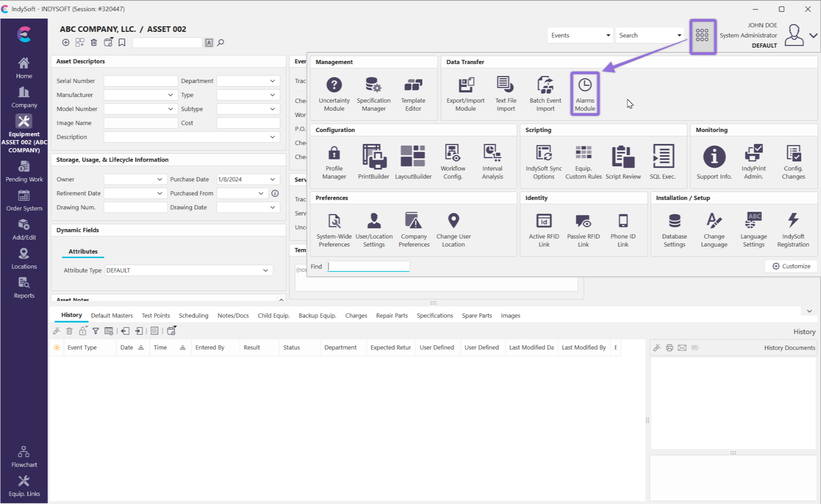
Task: Switch to the Spare Parts tab
Action: [477, 316]
